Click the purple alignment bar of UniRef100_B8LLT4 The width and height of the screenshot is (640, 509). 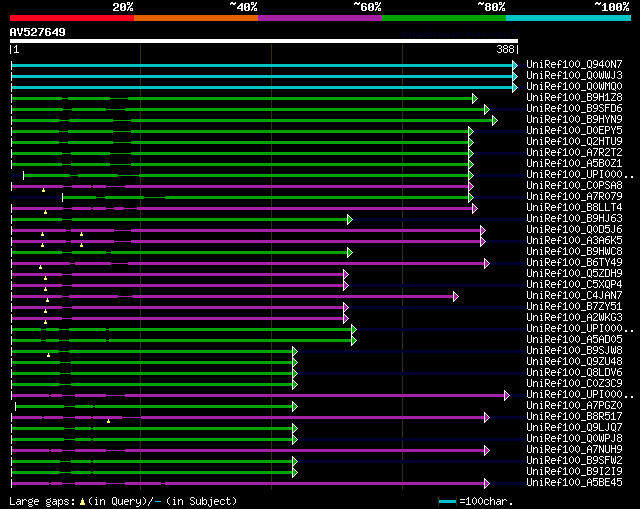[x=244, y=209]
